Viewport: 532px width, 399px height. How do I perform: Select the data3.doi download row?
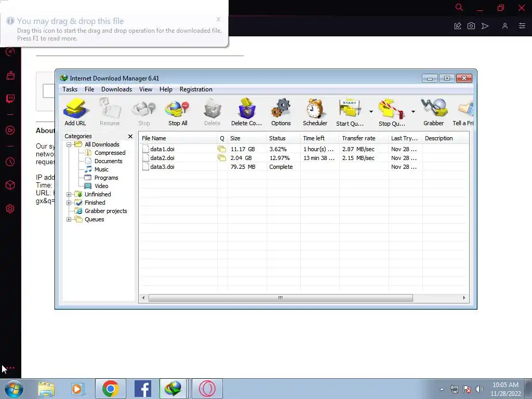click(x=303, y=167)
